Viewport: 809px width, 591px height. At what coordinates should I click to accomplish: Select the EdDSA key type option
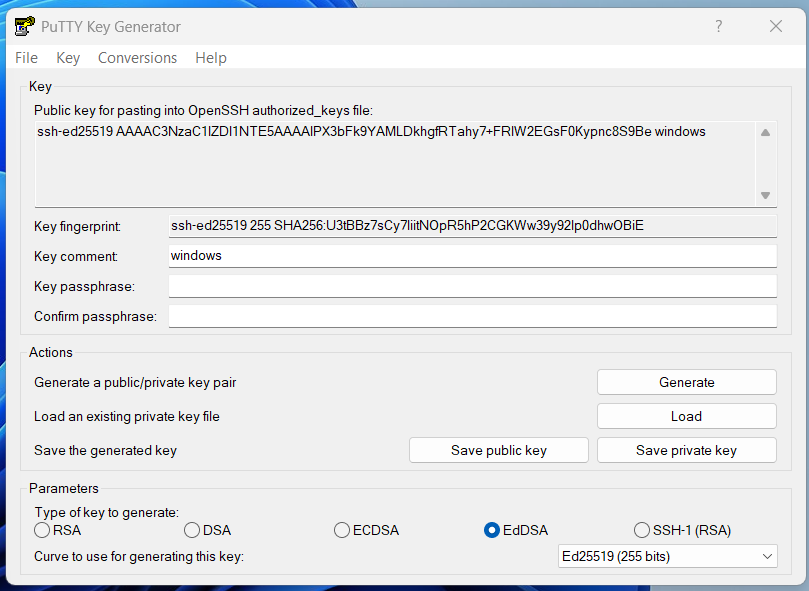click(492, 530)
